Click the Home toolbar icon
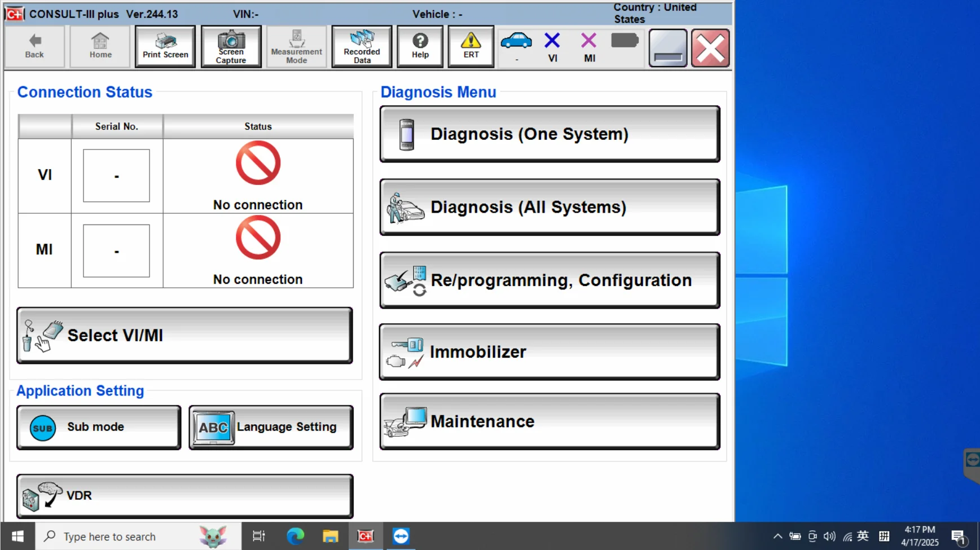 100,46
